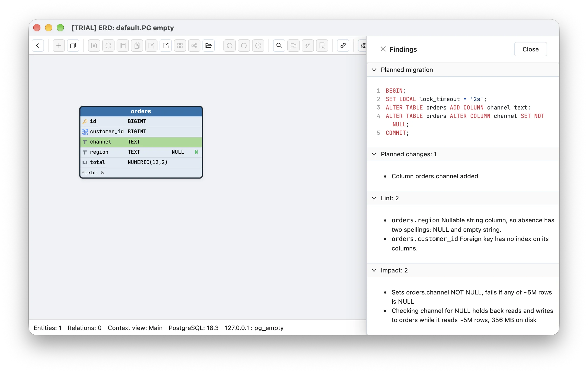Click the back arrow toolbar button

(x=38, y=46)
